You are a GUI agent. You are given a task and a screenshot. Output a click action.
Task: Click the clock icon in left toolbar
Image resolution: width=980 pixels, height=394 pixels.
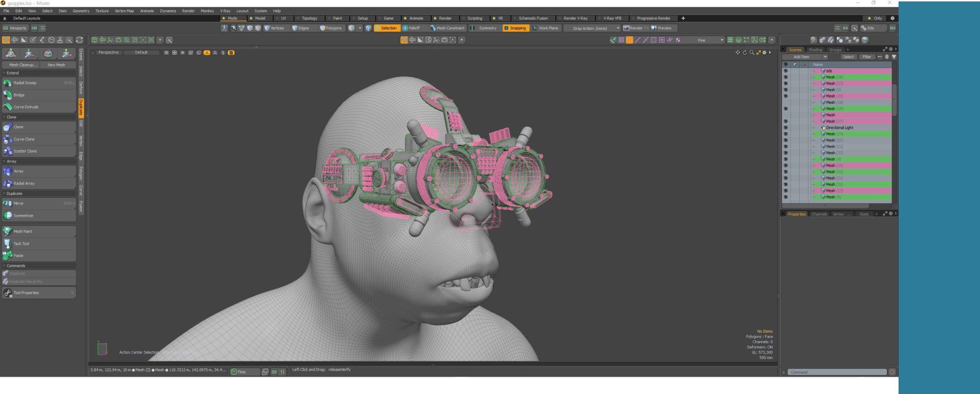tap(51, 40)
